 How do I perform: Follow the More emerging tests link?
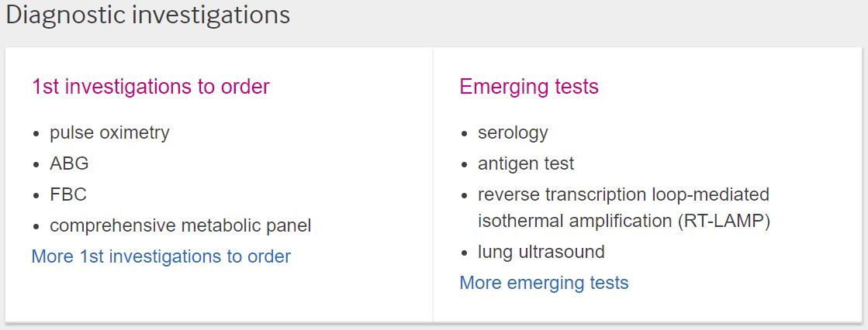pos(545,283)
